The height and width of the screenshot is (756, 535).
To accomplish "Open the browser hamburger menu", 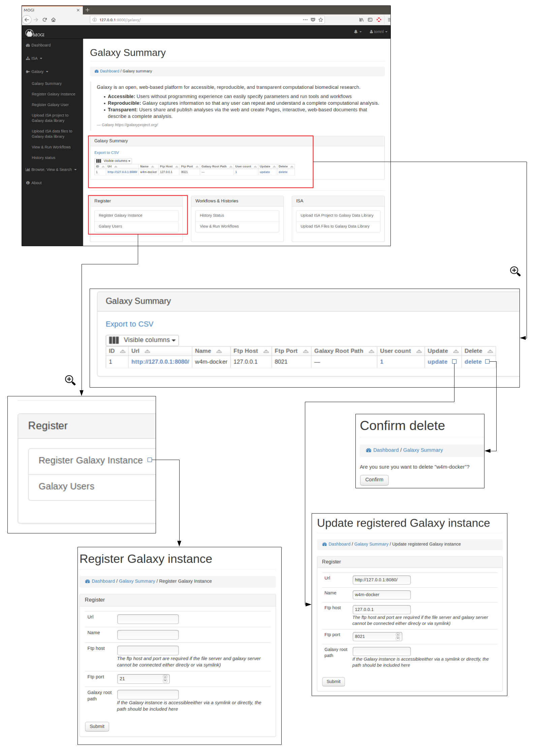I will 389,20.
